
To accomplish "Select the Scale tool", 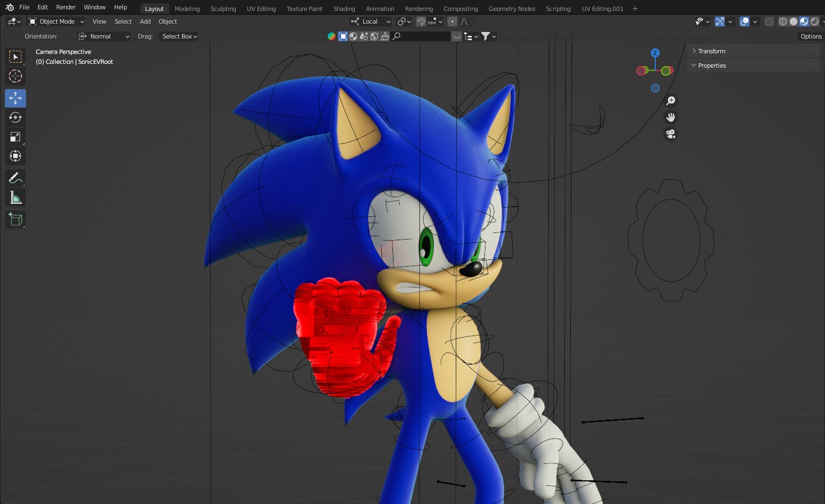I will point(15,137).
